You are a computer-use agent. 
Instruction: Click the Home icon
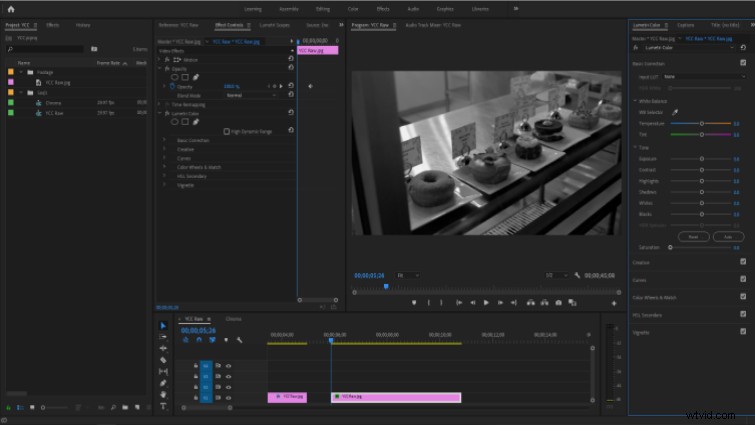(x=11, y=9)
